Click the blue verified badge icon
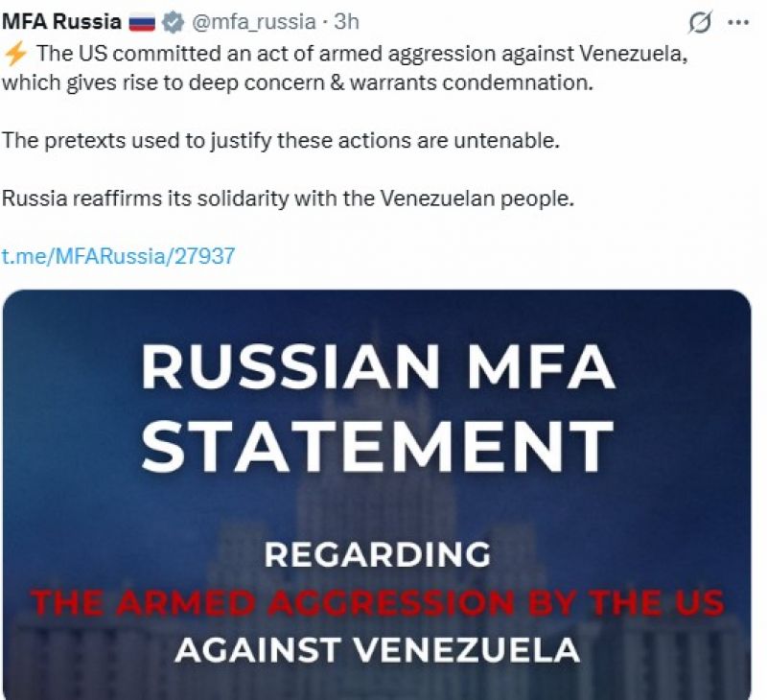The image size is (767, 700). tap(174, 20)
